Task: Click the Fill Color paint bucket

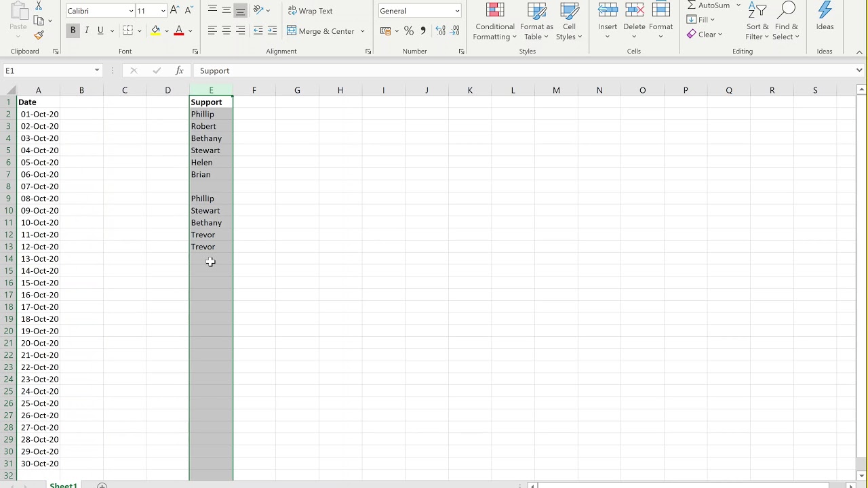Action: coord(156,30)
